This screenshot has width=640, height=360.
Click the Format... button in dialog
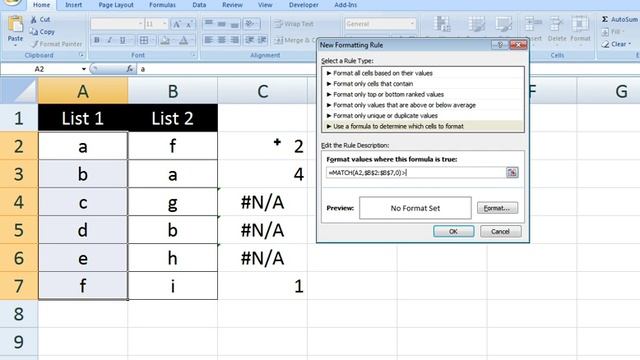click(497, 208)
